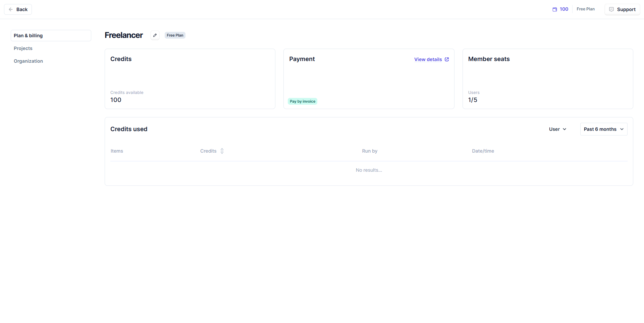This screenshot has height=323, width=644.
Task: Click the Freelancer organization title
Action: coord(123,35)
